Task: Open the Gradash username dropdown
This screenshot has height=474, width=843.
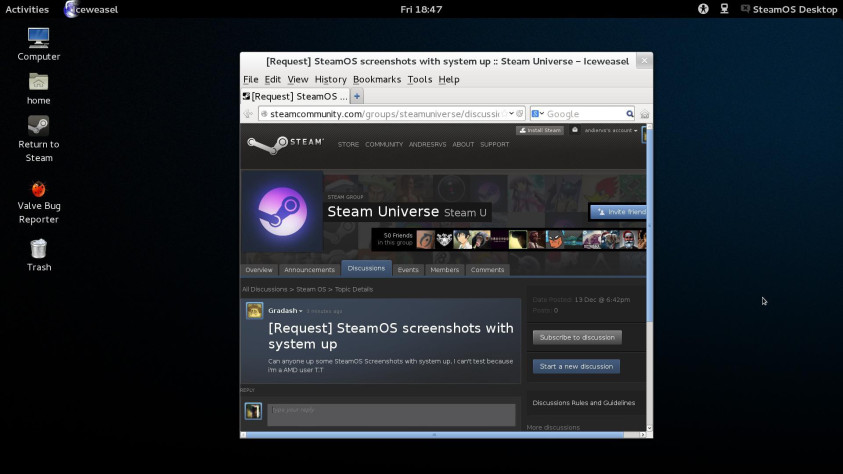Action: (x=285, y=311)
